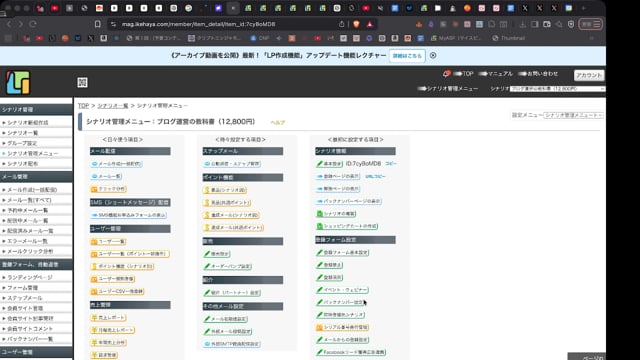This screenshot has width=640, height=360.
Task: Click メール作成(一括配信) button in main panel
Action: (x=116, y=164)
